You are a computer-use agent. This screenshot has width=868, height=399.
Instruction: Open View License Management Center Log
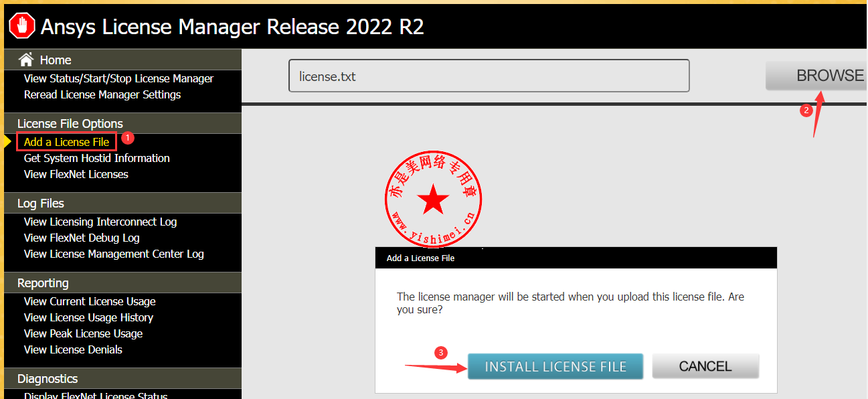click(114, 254)
